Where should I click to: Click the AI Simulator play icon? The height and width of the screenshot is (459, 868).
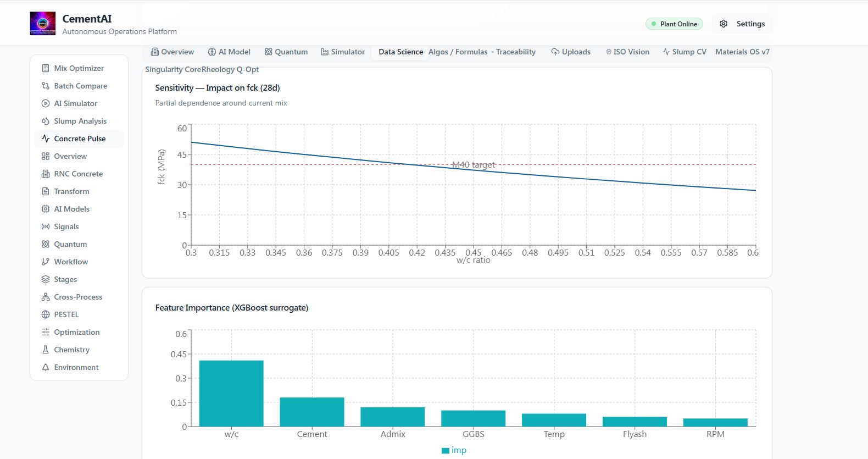(46, 103)
